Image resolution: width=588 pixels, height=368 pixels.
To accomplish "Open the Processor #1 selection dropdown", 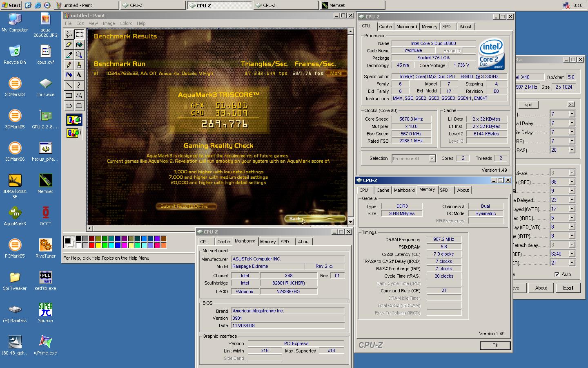I will pos(414,159).
